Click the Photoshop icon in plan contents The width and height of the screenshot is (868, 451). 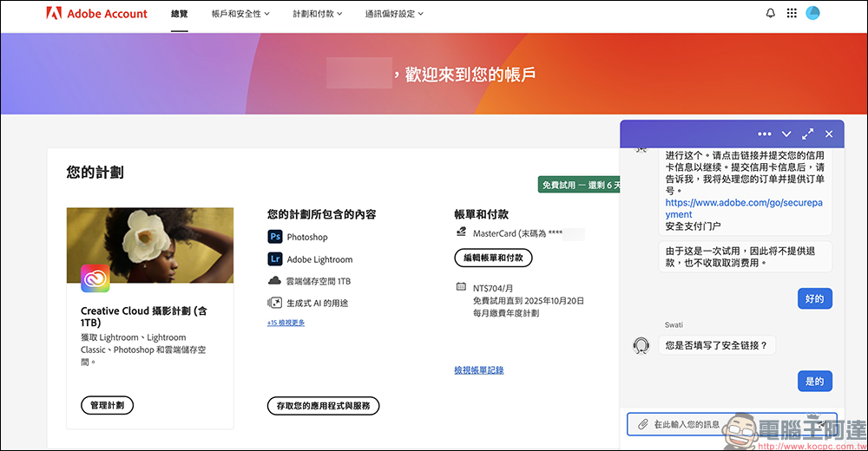tap(274, 237)
